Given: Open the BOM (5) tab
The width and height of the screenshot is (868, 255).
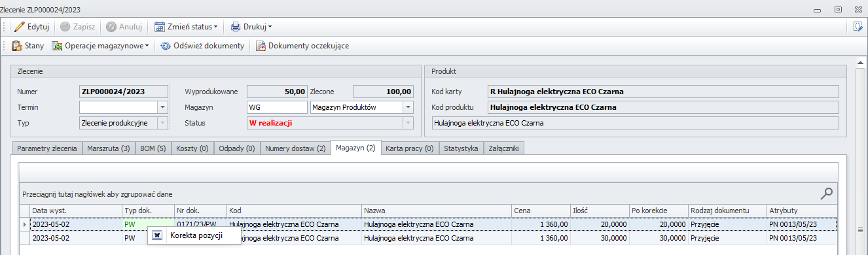Looking at the screenshot, I should pos(153,148).
